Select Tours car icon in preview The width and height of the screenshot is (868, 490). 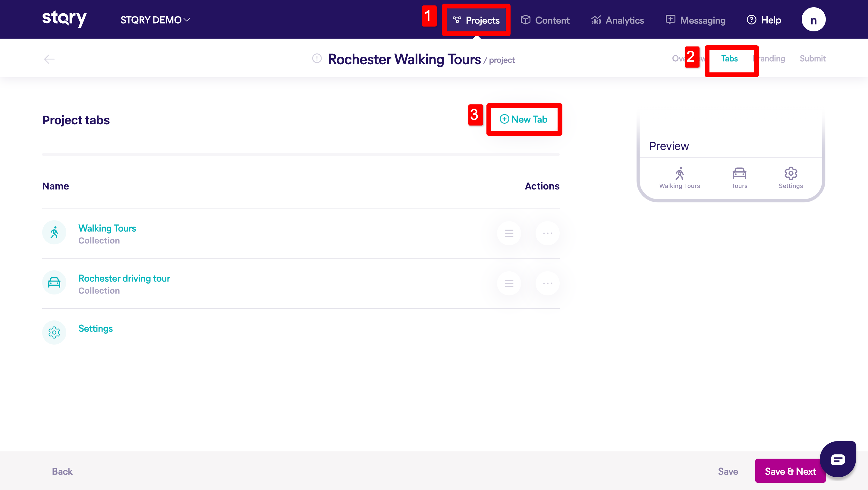coord(739,174)
